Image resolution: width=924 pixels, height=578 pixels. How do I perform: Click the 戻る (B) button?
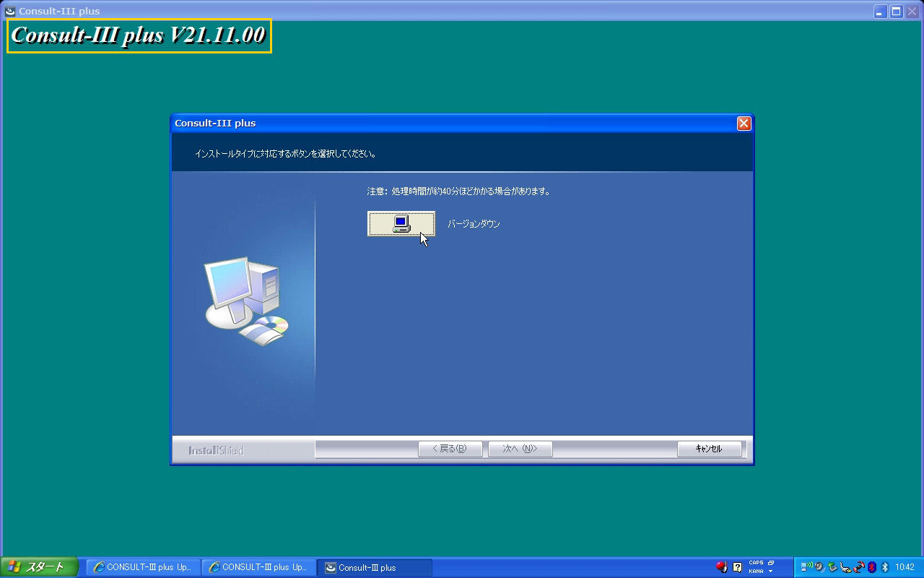tap(450, 449)
